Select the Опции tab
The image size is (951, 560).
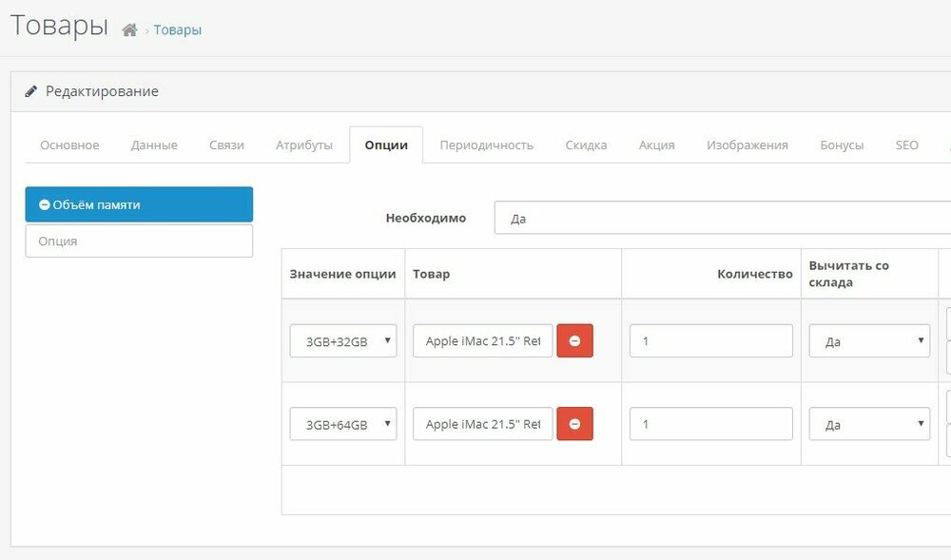coord(386,145)
